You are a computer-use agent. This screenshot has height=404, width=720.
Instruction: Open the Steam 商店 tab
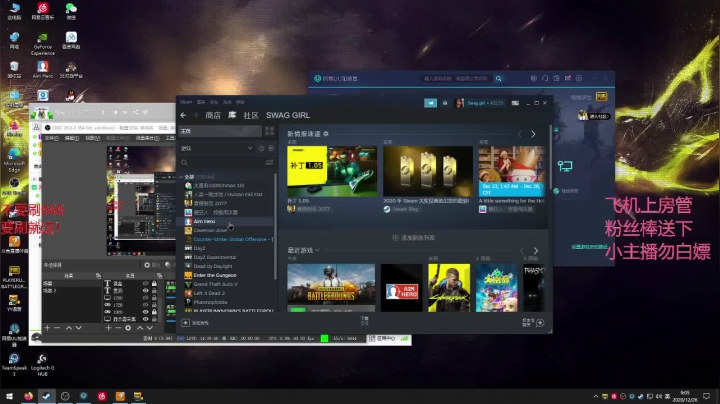point(213,115)
